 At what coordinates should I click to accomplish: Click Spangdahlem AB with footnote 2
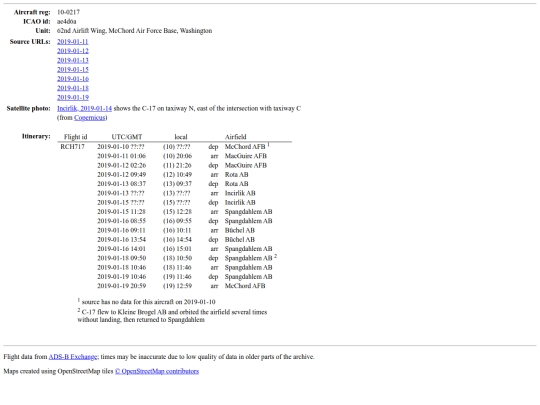click(x=248, y=258)
